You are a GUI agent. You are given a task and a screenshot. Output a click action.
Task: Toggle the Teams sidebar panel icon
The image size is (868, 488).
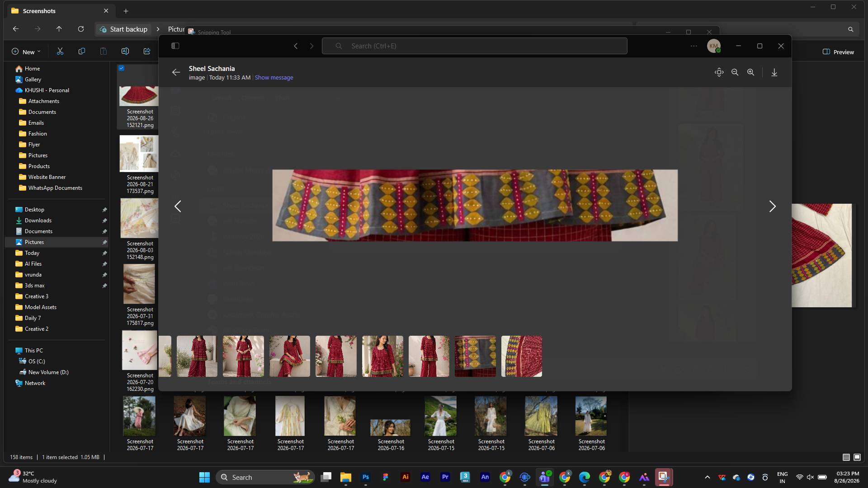coord(175,46)
